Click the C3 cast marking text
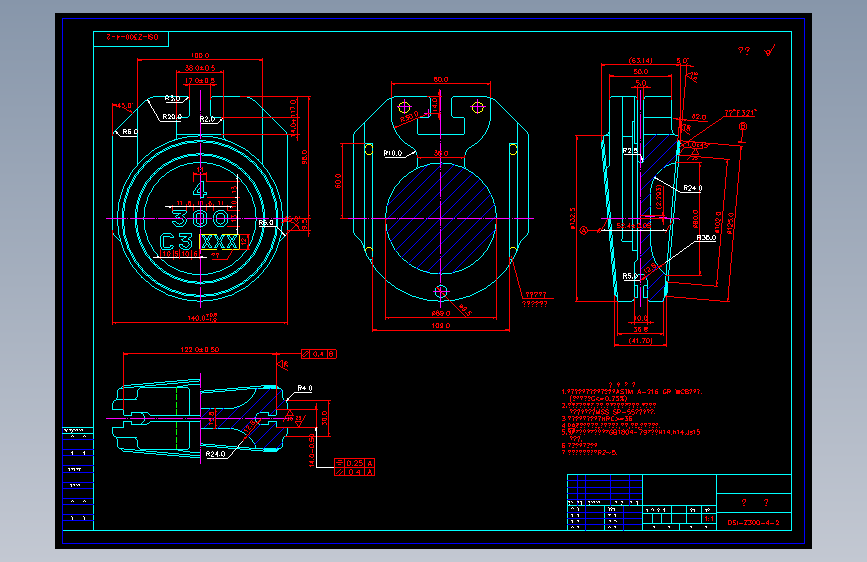The width and height of the screenshot is (867, 562). [176, 242]
